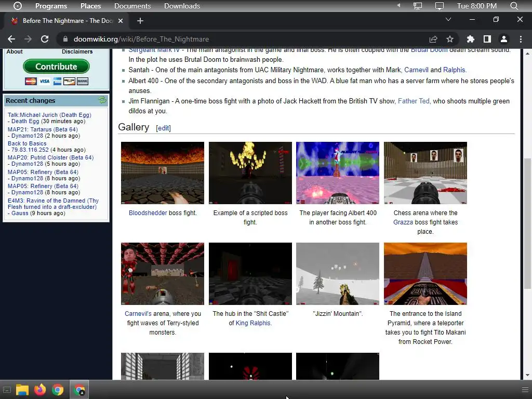
Task: Open the Chrome profile avatar icon
Action: (504, 39)
